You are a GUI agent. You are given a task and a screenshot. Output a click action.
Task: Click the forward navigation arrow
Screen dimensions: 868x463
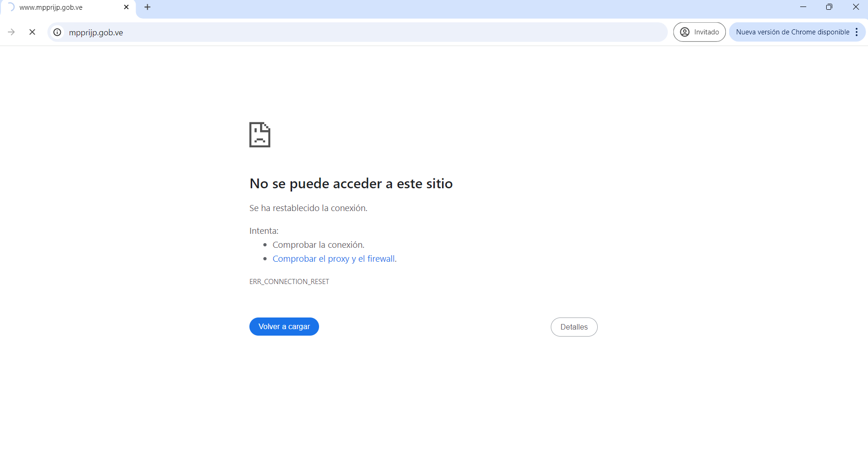[x=12, y=32]
